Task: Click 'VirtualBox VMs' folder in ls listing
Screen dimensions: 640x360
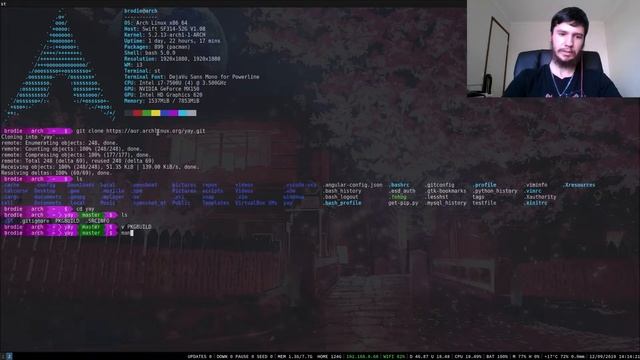Action: coord(256,203)
